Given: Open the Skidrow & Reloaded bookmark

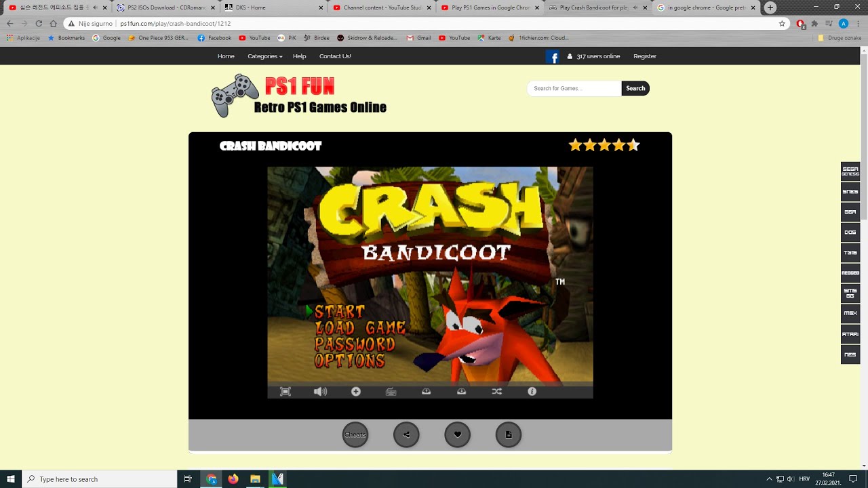Looking at the screenshot, I should coord(368,38).
